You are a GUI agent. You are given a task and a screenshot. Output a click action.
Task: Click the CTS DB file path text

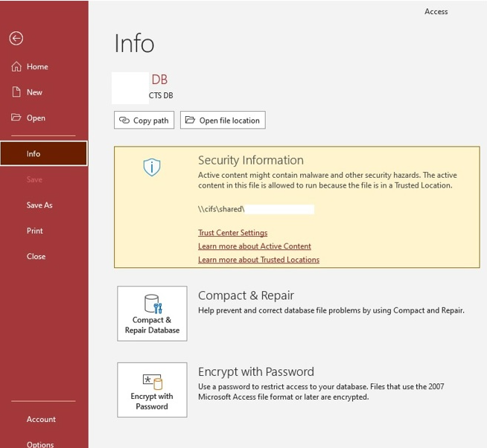[161, 95]
